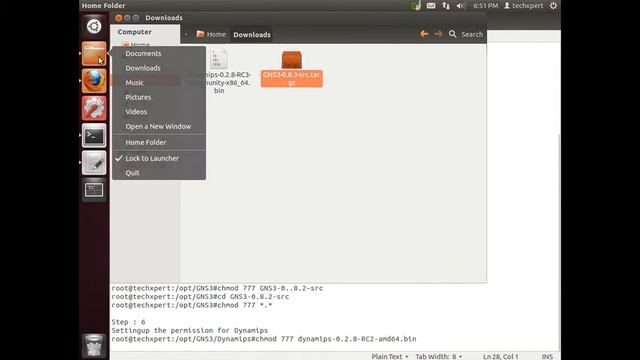Open System Settings launcher icon
Viewport: 640px width, 360px height.
94,108
